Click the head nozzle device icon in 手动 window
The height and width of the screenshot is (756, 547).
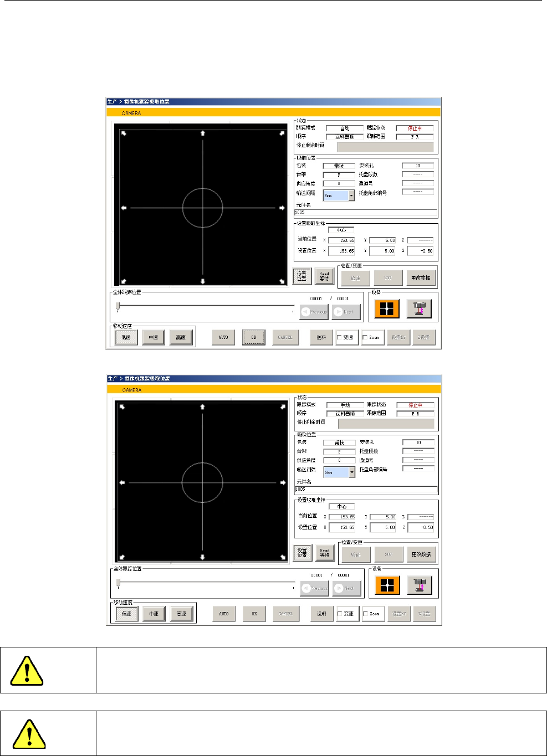(x=420, y=585)
